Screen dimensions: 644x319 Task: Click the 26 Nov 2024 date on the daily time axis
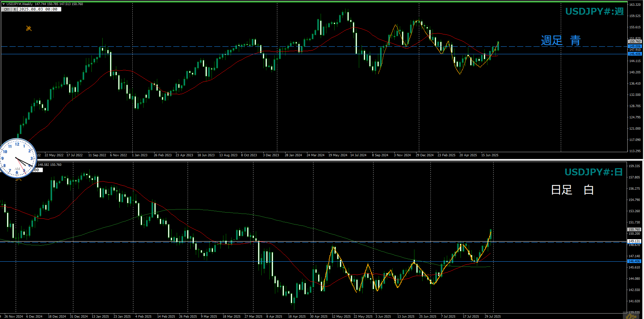tap(14, 317)
